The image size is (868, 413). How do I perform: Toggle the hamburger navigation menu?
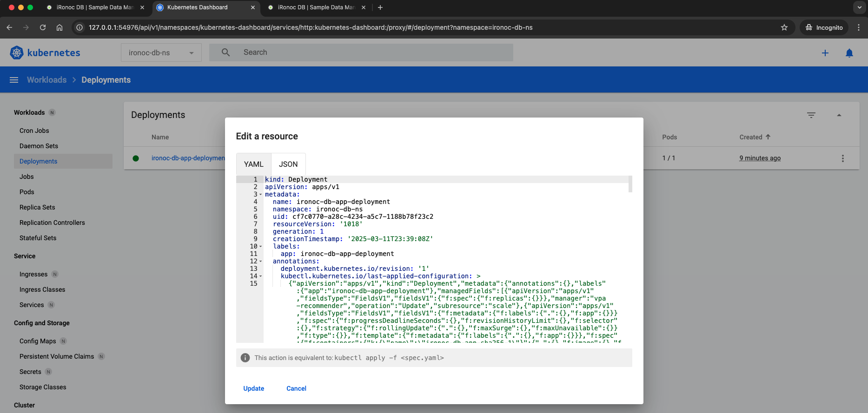coord(14,80)
